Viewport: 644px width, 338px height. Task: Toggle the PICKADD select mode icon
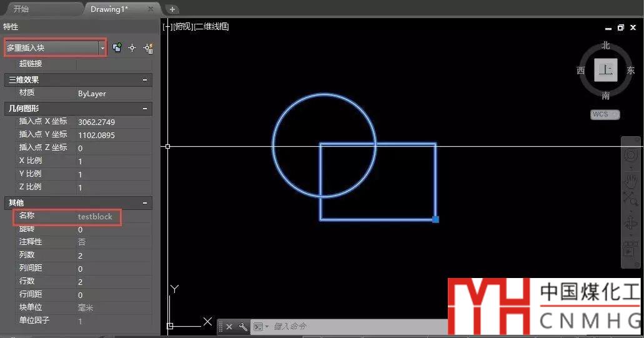pos(117,47)
